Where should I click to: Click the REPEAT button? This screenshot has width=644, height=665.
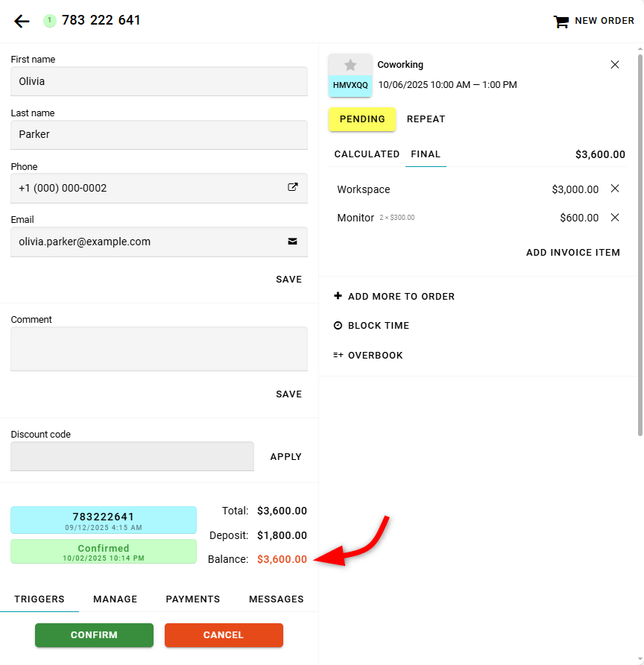tap(426, 119)
